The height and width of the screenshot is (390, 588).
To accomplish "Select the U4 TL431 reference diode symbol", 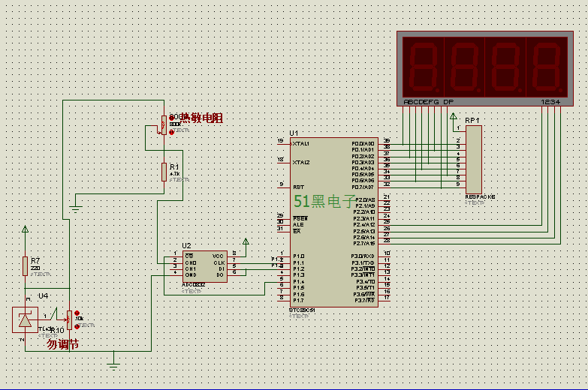I will (x=25, y=320).
